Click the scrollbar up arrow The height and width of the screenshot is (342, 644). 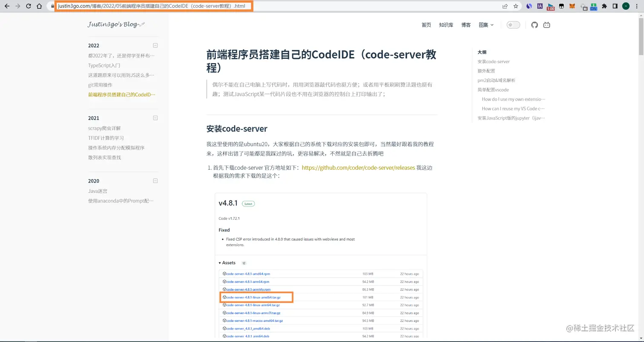tap(641, 15)
